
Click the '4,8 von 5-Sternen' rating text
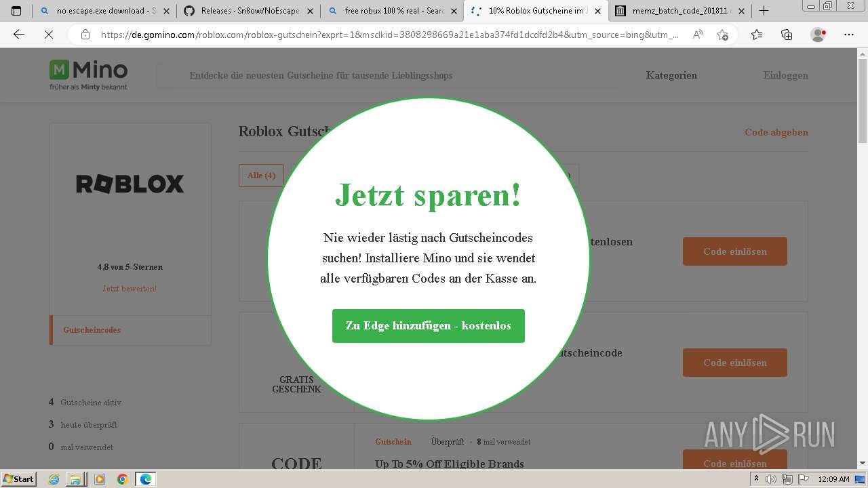pos(130,267)
